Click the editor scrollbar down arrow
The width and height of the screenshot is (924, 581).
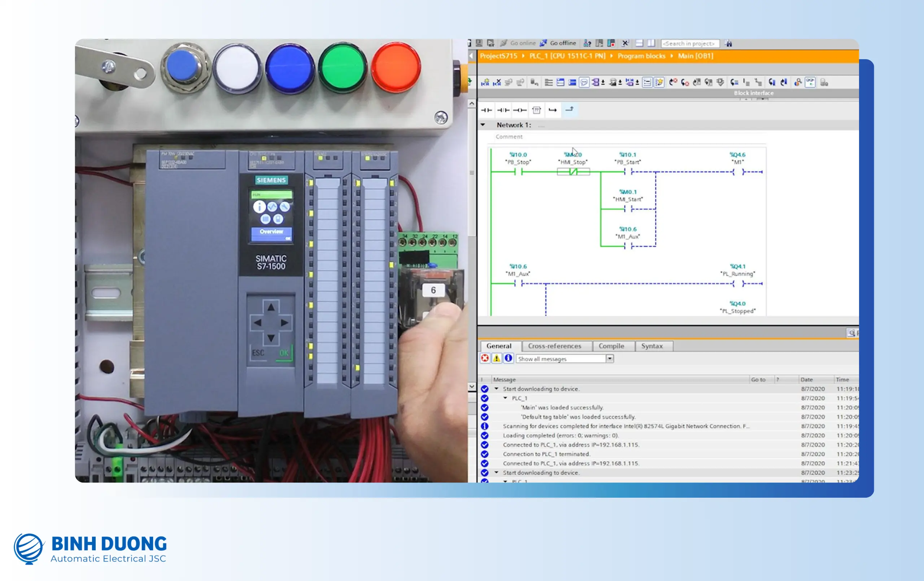472,387
